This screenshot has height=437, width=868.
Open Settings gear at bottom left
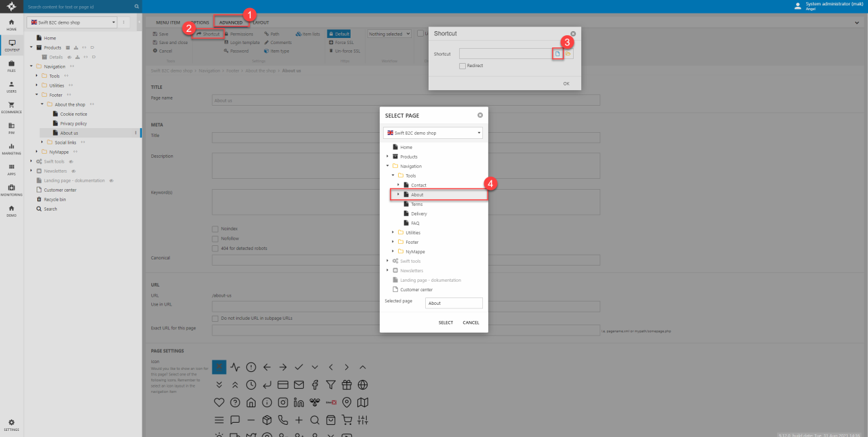click(x=12, y=424)
